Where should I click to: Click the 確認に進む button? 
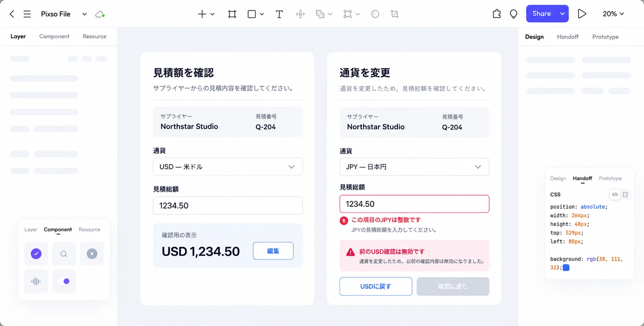click(453, 287)
